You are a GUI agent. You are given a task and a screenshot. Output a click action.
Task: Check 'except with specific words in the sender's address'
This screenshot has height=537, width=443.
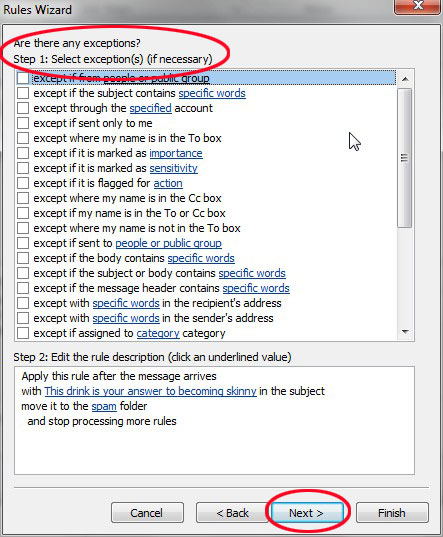tap(23, 318)
